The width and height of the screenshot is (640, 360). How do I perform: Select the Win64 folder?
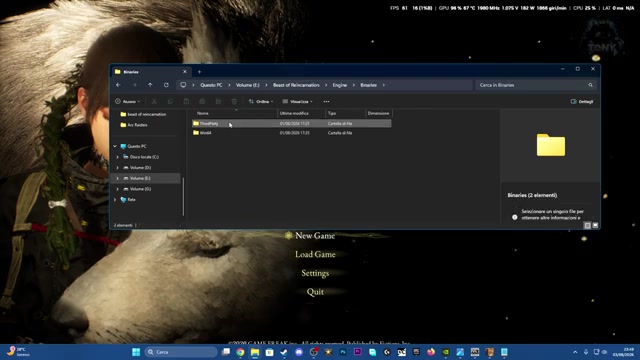(x=291, y=133)
